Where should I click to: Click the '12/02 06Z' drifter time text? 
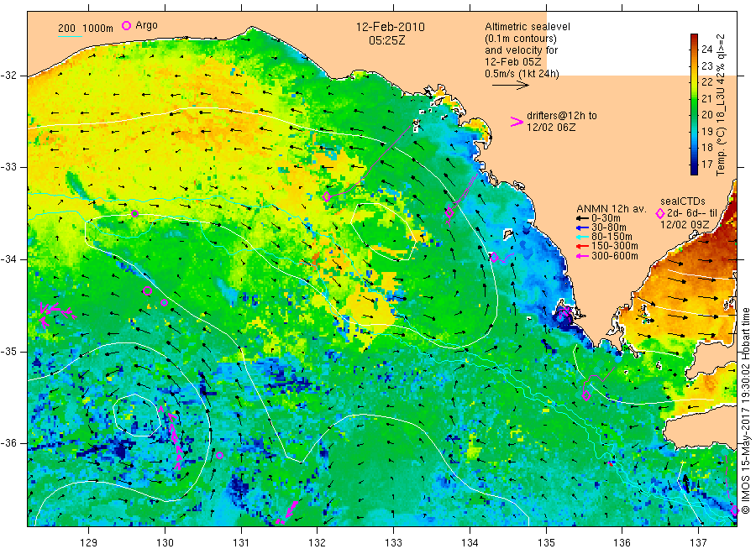[550, 128]
